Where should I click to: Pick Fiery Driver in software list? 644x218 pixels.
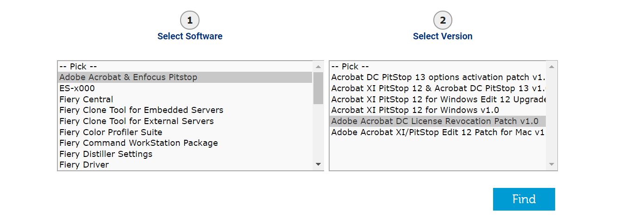(x=84, y=165)
